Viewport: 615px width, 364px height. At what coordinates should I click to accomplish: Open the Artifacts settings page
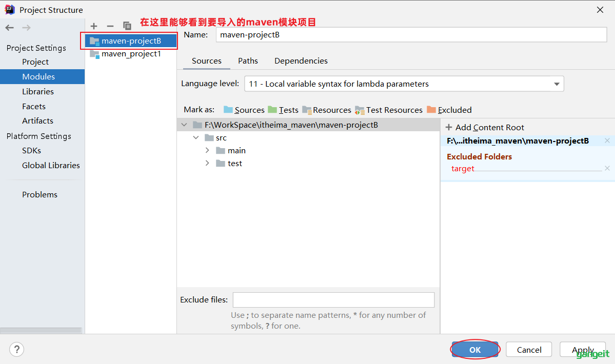[37, 121]
